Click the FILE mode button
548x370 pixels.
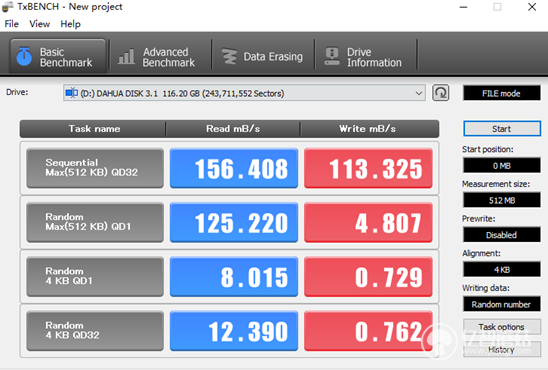pos(502,93)
